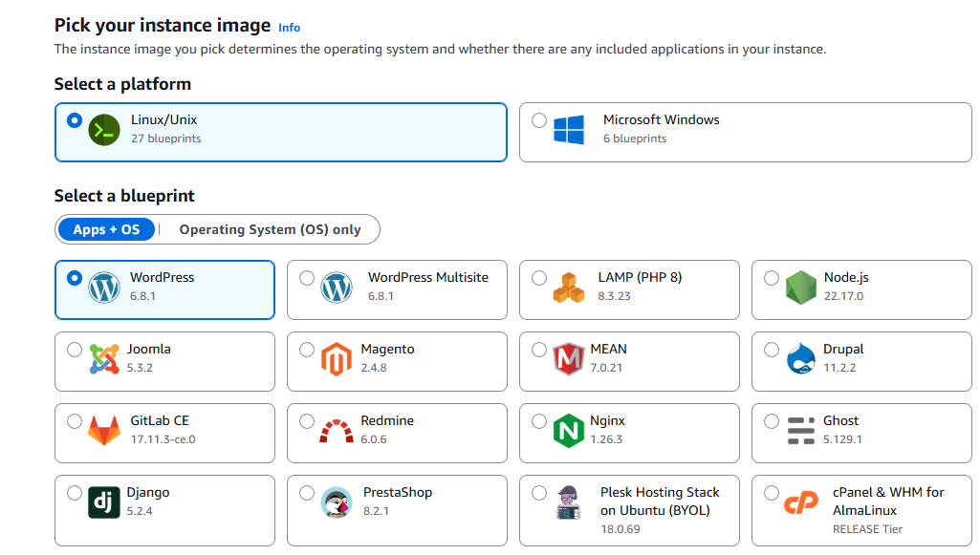Click the PrestaShop version '8.2.1'

pyautogui.click(x=377, y=511)
